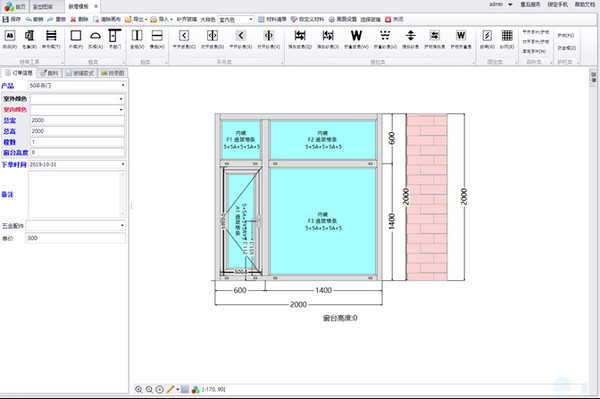Click the 总宽 width input field
The image size is (600, 399).
coord(77,121)
